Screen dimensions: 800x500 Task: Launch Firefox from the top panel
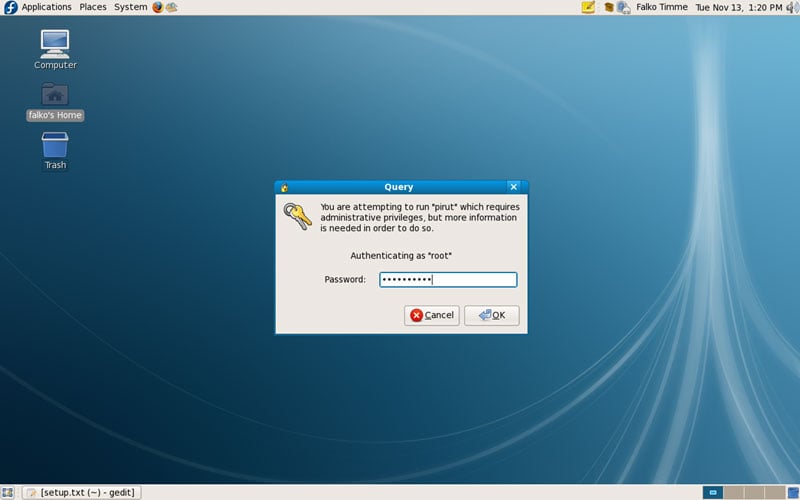click(x=158, y=7)
